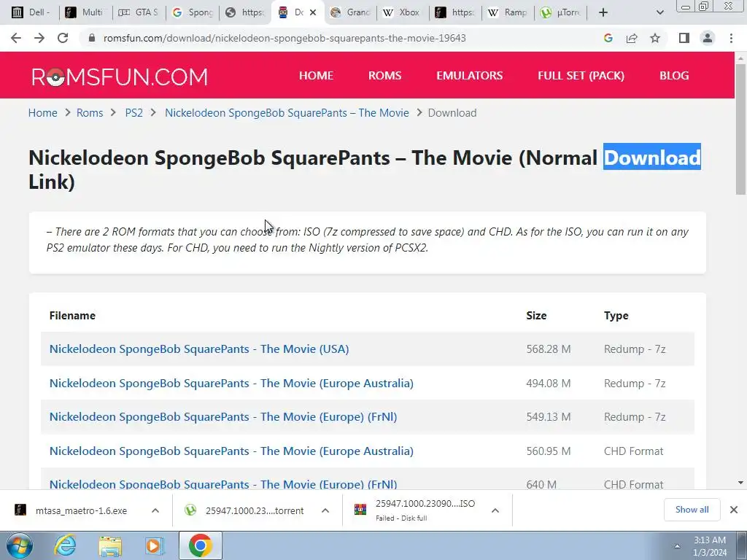Switch to the Xbox Wikipedia tab
The height and width of the screenshot is (560, 747).
click(403, 12)
